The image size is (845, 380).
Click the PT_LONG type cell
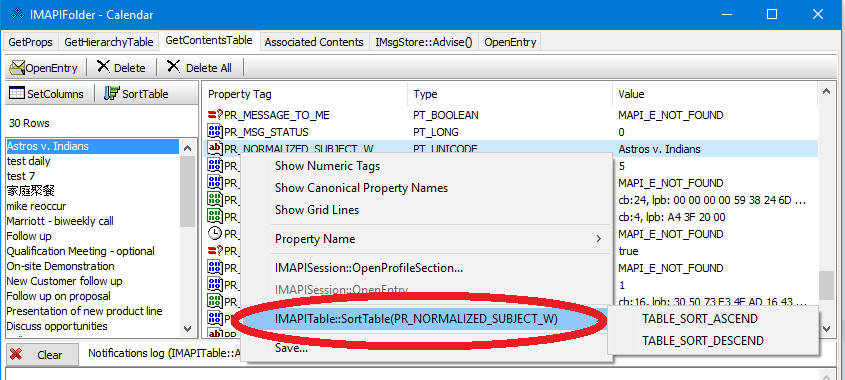point(435,132)
